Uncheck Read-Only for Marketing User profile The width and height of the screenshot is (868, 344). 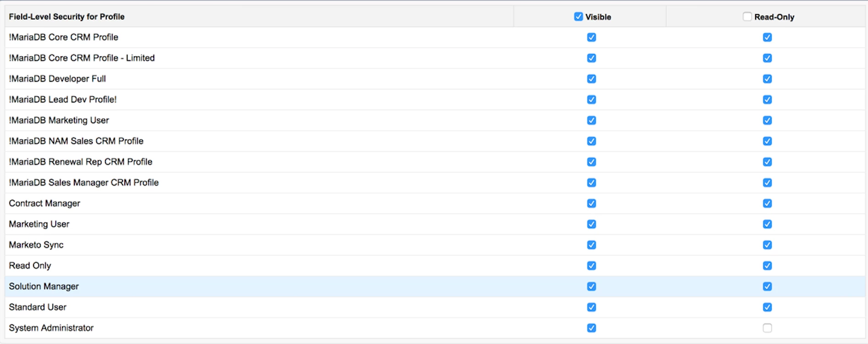[x=768, y=224]
